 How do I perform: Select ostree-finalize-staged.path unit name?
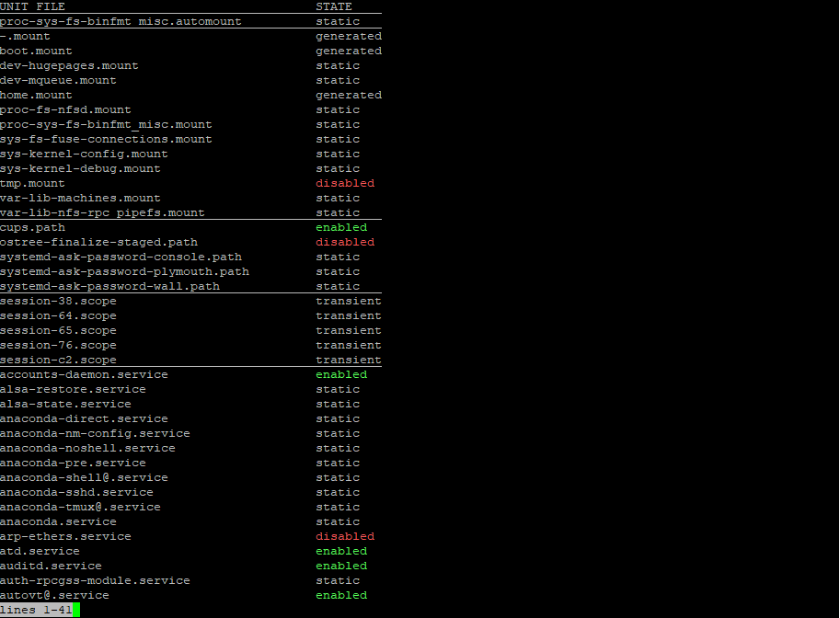pos(98,242)
